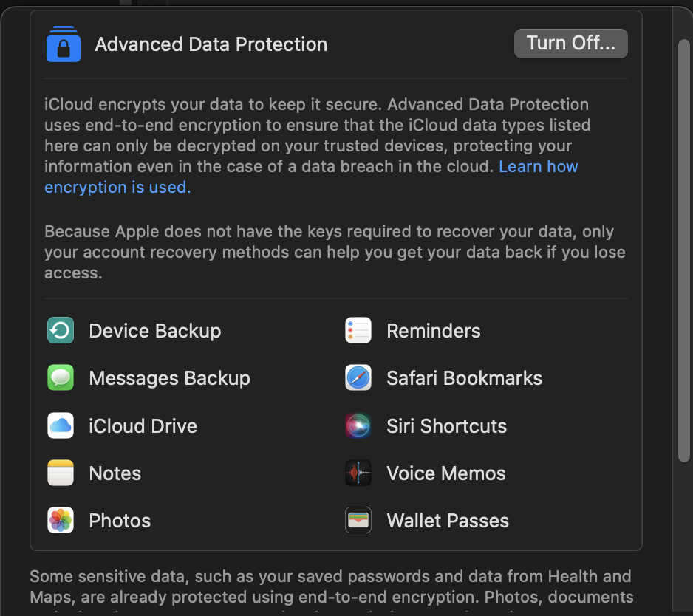
Task: Click the Photos flower icon
Action: [60, 520]
